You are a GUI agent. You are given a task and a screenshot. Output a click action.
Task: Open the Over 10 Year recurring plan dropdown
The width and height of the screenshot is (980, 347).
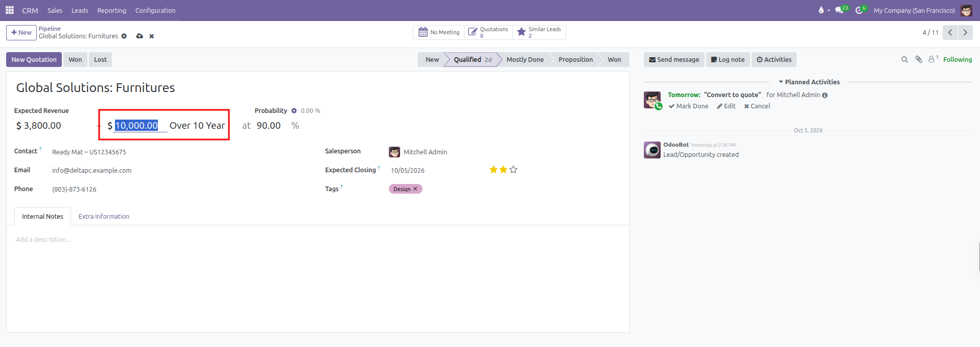197,126
